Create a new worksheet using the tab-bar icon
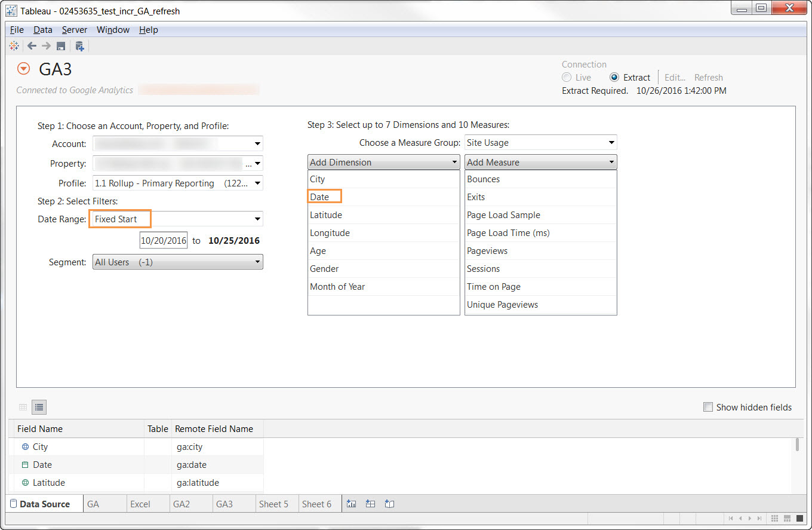This screenshot has width=812, height=530. click(x=352, y=504)
